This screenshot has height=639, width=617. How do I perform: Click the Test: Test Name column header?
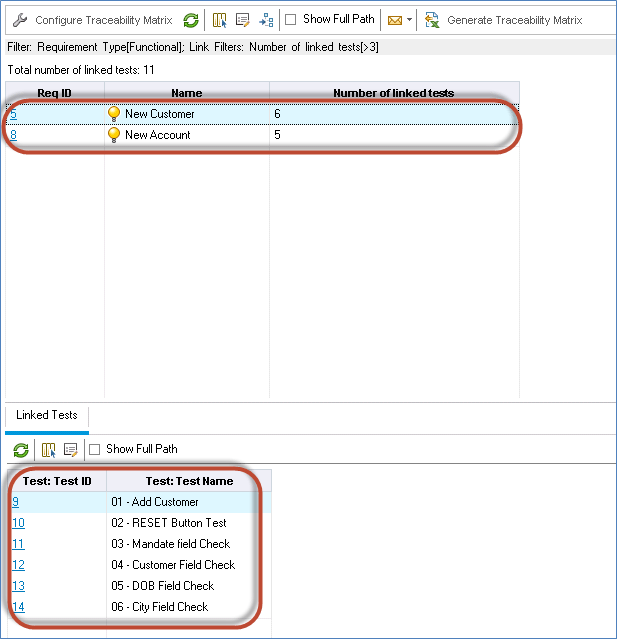pos(187,481)
